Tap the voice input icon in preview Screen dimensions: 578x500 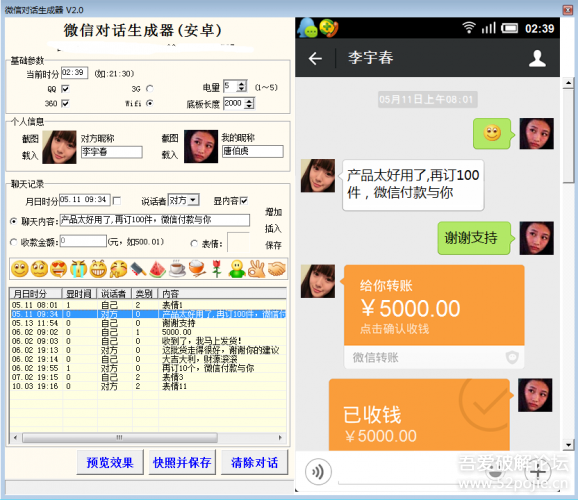point(318,471)
